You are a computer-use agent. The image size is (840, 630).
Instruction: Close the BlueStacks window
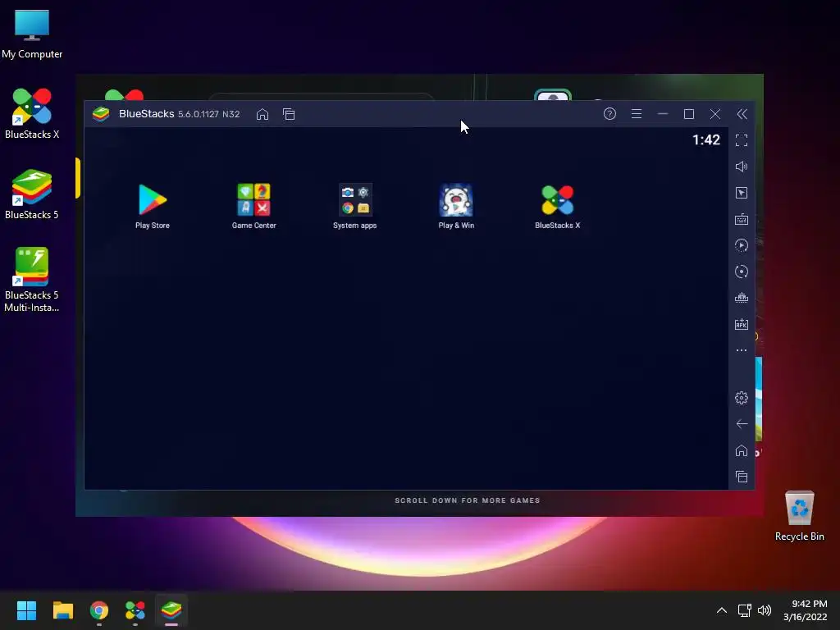coord(715,114)
